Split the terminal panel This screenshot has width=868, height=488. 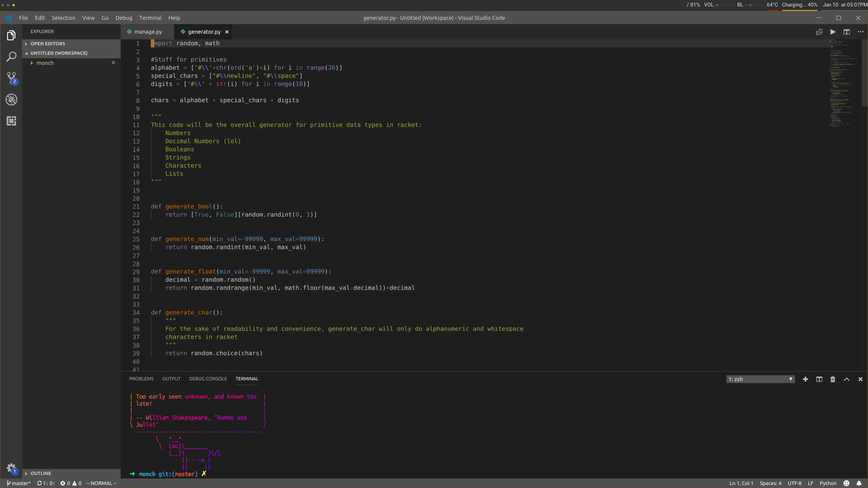[819, 379]
